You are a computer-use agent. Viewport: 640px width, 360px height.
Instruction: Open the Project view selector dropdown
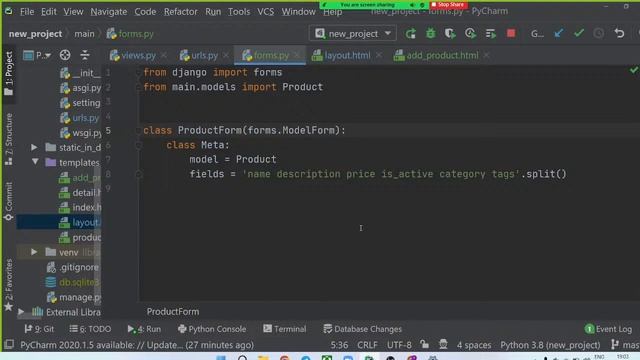coord(37,55)
